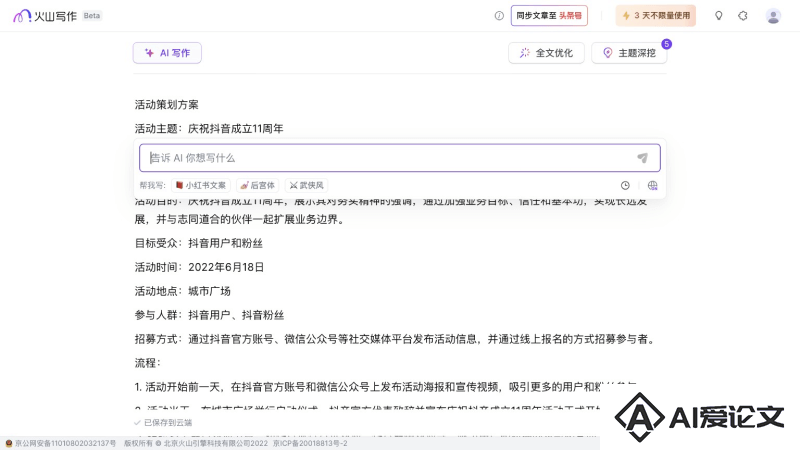Select the 后宫体 style chip
This screenshot has height=450, width=800.
pos(258,185)
